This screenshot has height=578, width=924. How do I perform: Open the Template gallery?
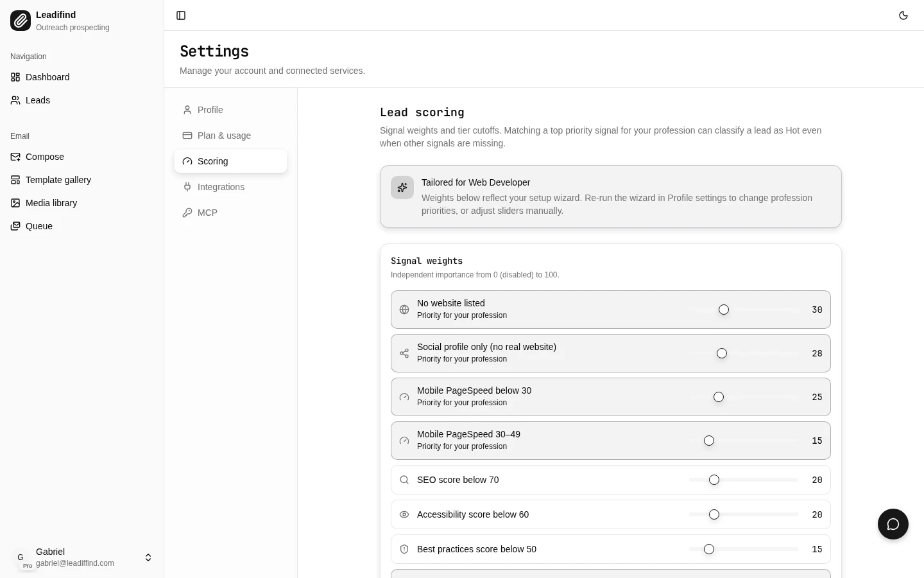tap(81, 180)
